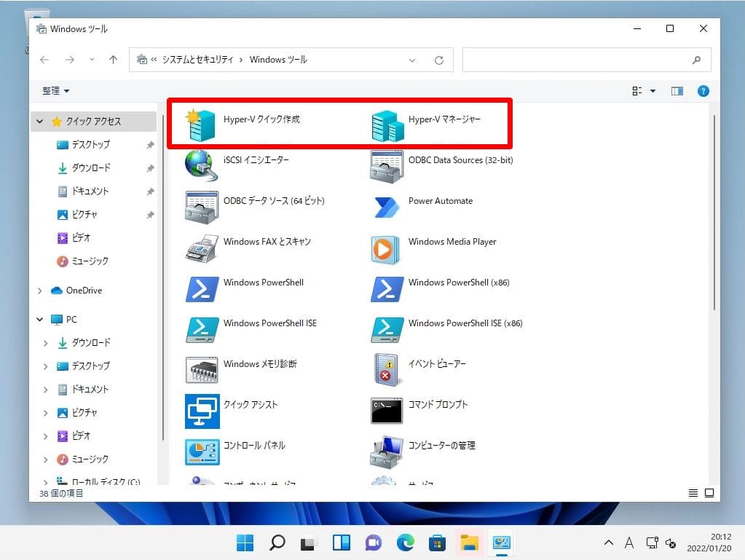
Task: Open Windows メモリ診断 chip icon
Action: (x=202, y=370)
